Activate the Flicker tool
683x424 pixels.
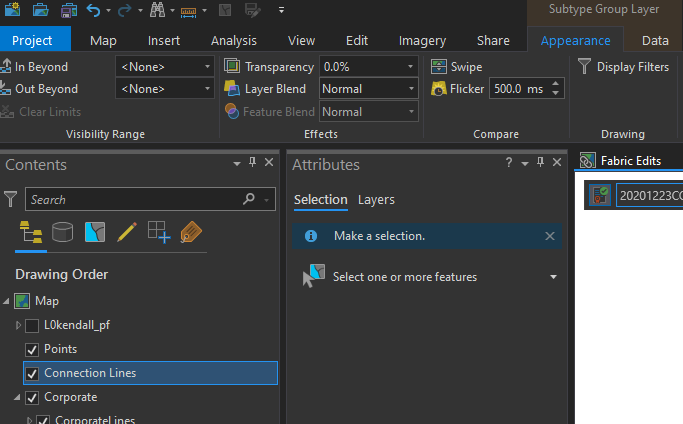point(439,89)
